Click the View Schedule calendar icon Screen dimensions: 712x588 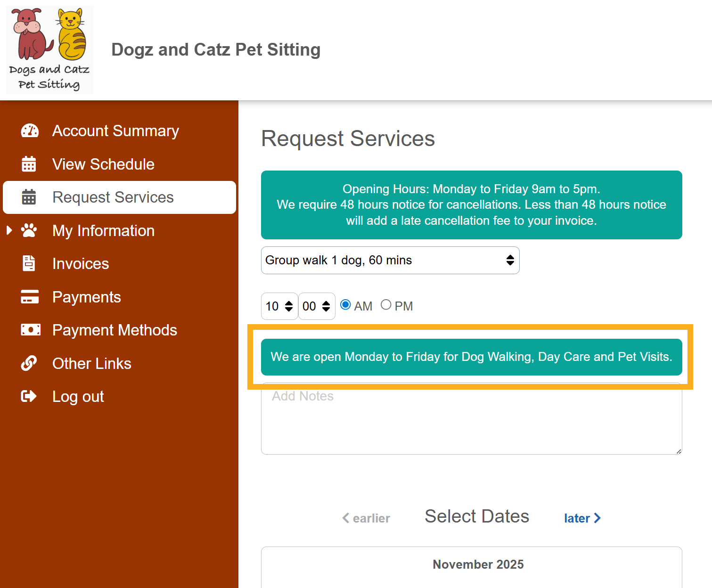tap(29, 164)
